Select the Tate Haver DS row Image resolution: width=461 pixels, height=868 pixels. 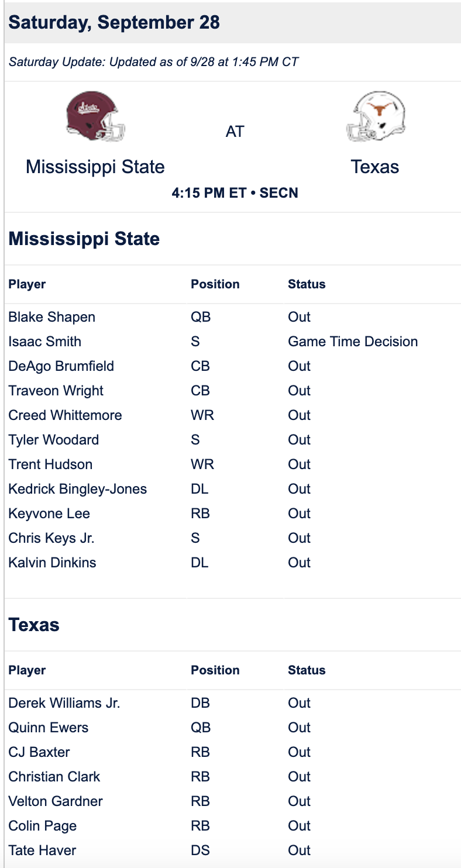pyautogui.click(x=233, y=850)
